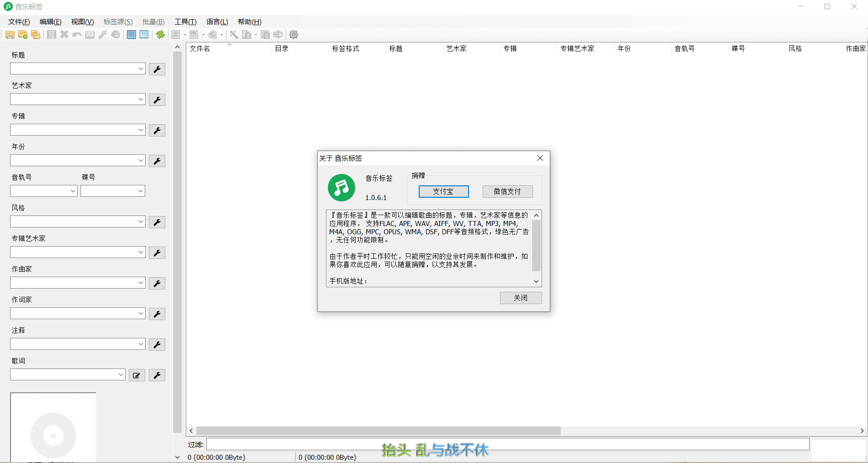Click the document save toolbar icon
This screenshot has height=463, width=868.
[x=247, y=35]
